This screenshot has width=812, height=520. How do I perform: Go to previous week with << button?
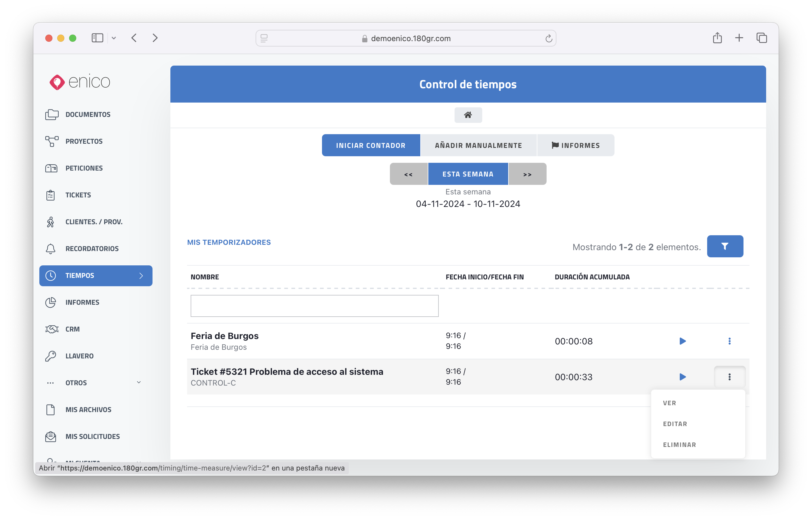click(x=408, y=174)
